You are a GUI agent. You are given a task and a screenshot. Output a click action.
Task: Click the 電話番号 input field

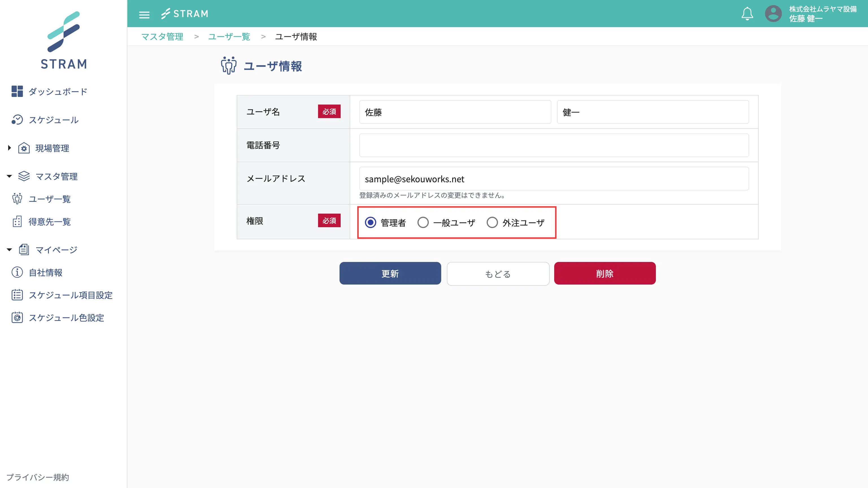click(x=554, y=145)
